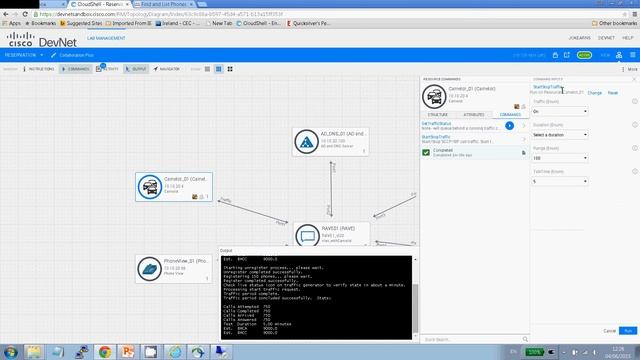The width and height of the screenshot is (640, 360).
Task: Click the extend reservation icon
Action: tap(567, 55)
